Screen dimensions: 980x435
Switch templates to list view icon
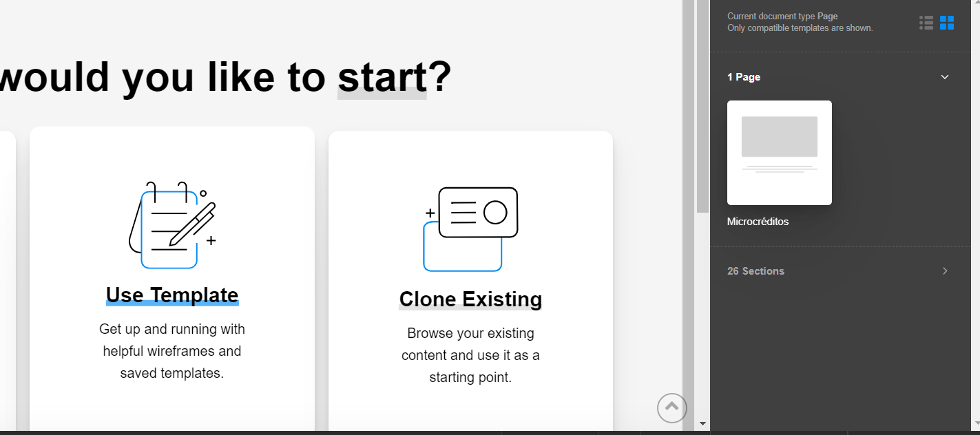point(926,23)
